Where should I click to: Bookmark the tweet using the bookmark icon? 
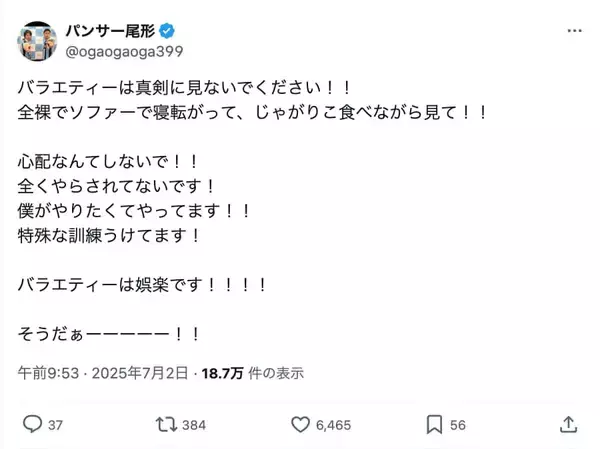pyautogui.click(x=434, y=424)
